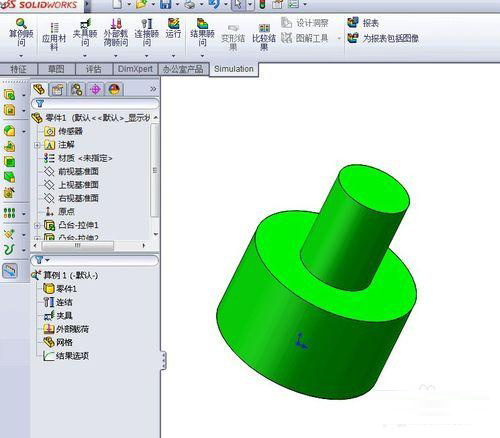
Task: Open the Study Advisor (算例顾问) tool
Action: click(x=21, y=33)
